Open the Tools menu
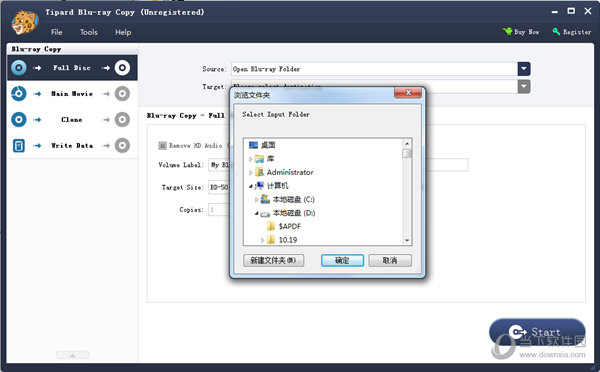 (x=89, y=32)
